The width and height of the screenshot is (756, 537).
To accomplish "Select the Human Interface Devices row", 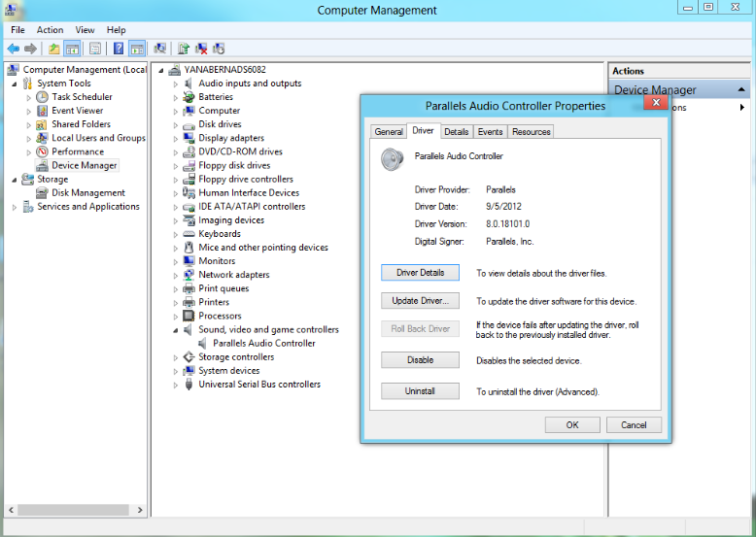I will [249, 192].
